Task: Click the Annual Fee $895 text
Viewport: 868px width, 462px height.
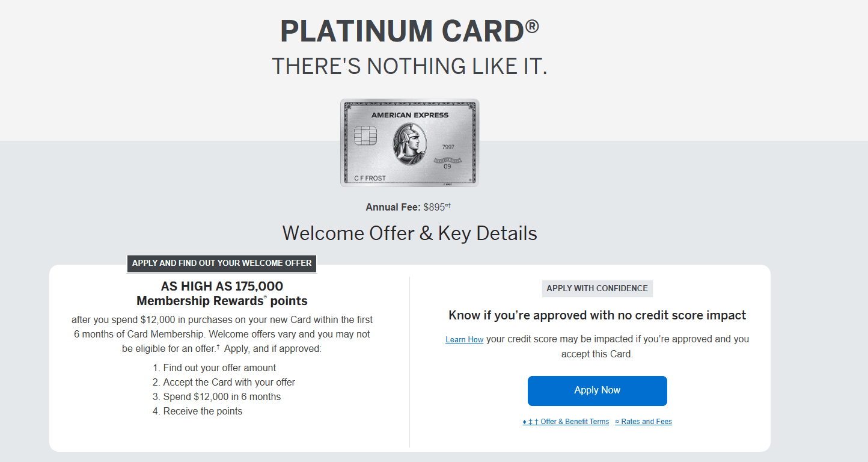Action: click(409, 206)
